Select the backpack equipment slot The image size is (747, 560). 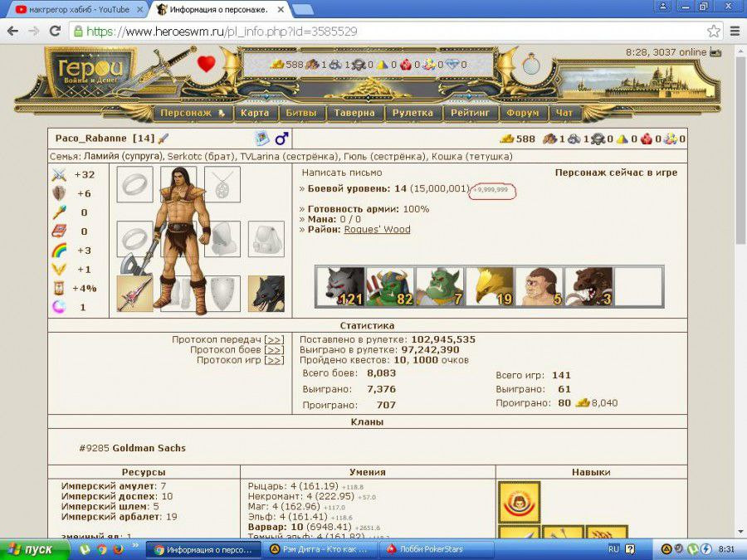[266, 239]
